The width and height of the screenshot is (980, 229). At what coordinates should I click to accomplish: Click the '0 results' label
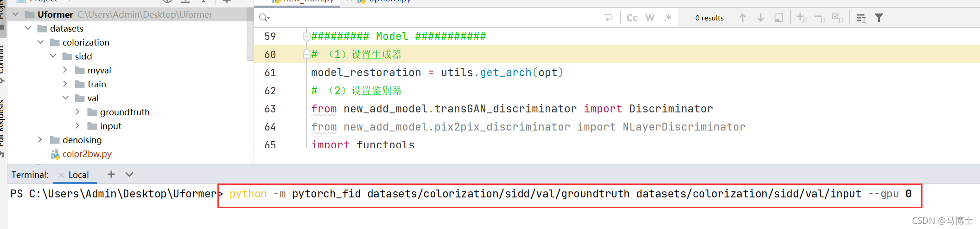709,18
